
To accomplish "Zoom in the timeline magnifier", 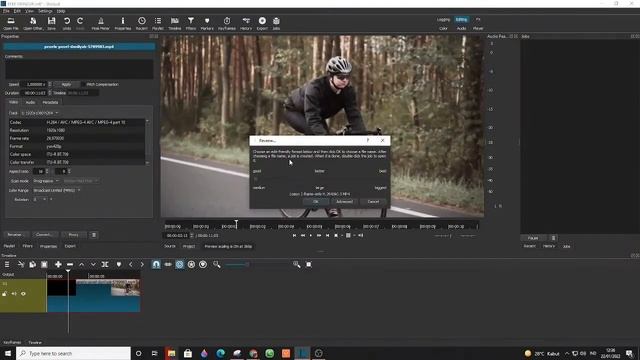I will (297, 264).
